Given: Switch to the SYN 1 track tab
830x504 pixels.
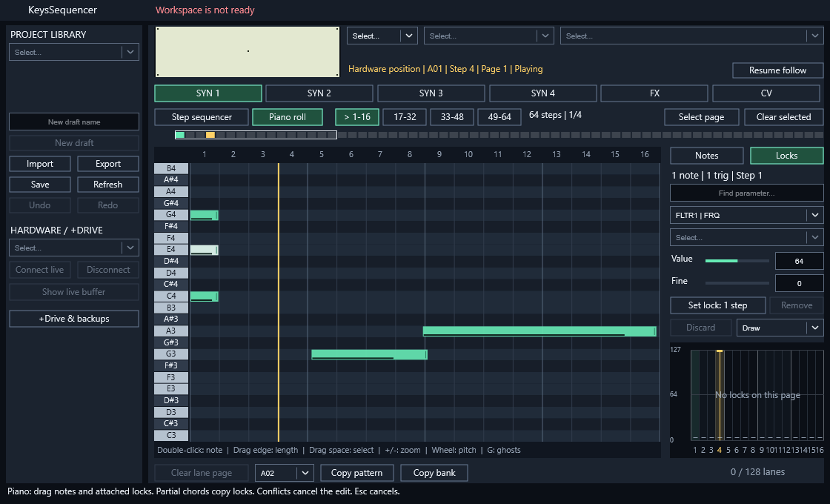Looking at the screenshot, I should pyautogui.click(x=208, y=93).
